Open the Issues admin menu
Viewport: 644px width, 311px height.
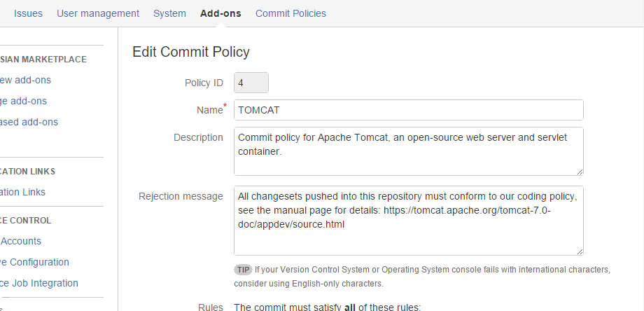coord(28,13)
